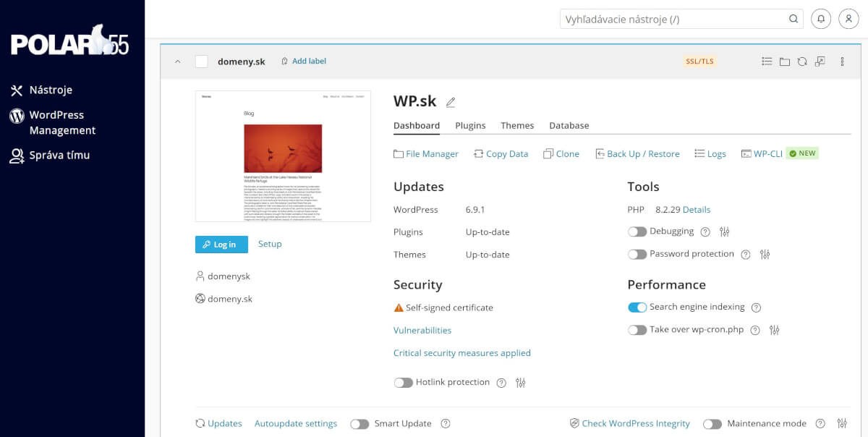868x437 pixels.
Task: Enable the Smart Update toggle
Action: (x=359, y=423)
